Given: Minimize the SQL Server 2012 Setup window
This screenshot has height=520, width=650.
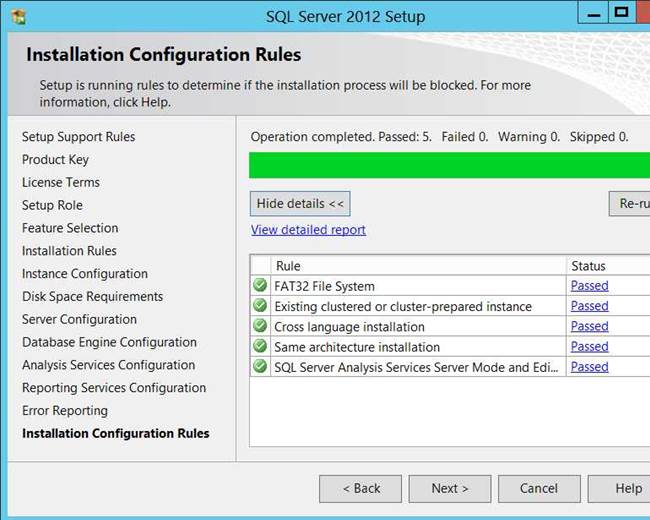Looking at the screenshot, I should 594,13.
